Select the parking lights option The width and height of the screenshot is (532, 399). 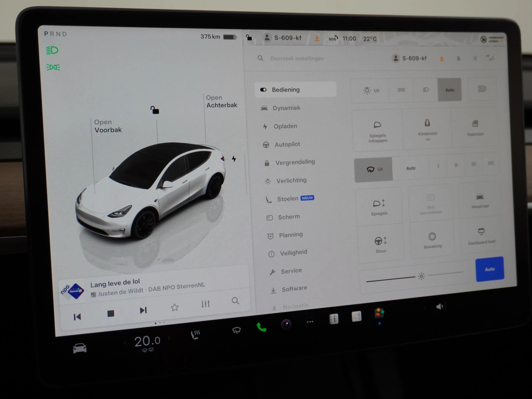(x=401, y=90)
